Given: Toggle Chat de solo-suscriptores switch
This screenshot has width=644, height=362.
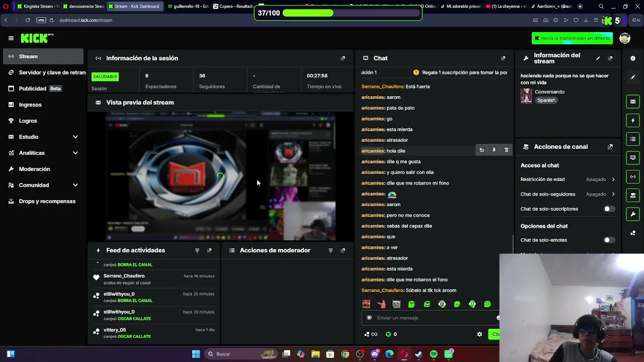Looking at the screenshot, I should tap(609, 209).
